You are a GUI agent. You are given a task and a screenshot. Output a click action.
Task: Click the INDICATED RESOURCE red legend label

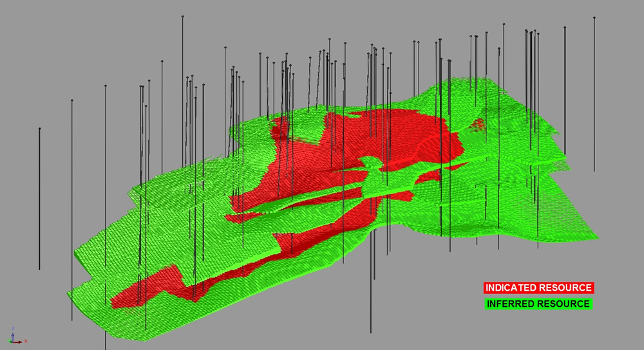(538, 288)
